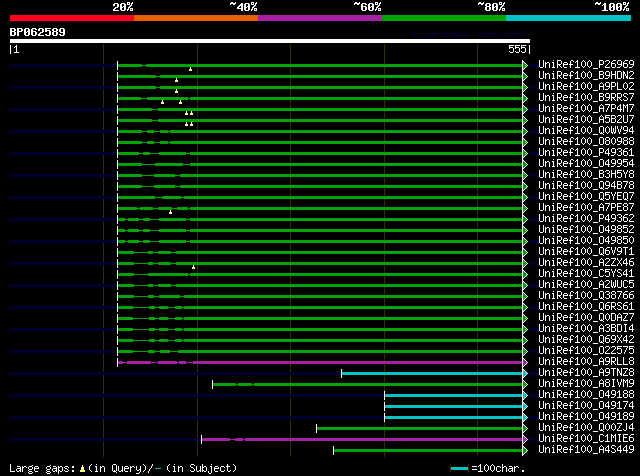Select UniRef100_A9TNZ8 label

[x=586, y=373]
